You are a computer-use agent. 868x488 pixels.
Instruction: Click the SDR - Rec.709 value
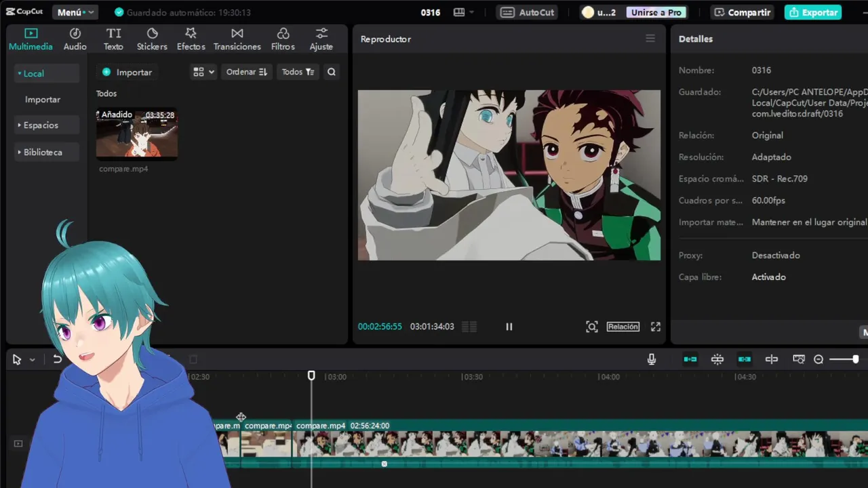tap(780, 179)
